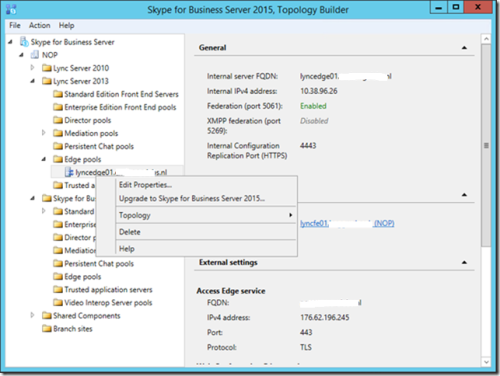
Task: Click the vertical scrollbar thumb
Action: (x=486, y=145)
